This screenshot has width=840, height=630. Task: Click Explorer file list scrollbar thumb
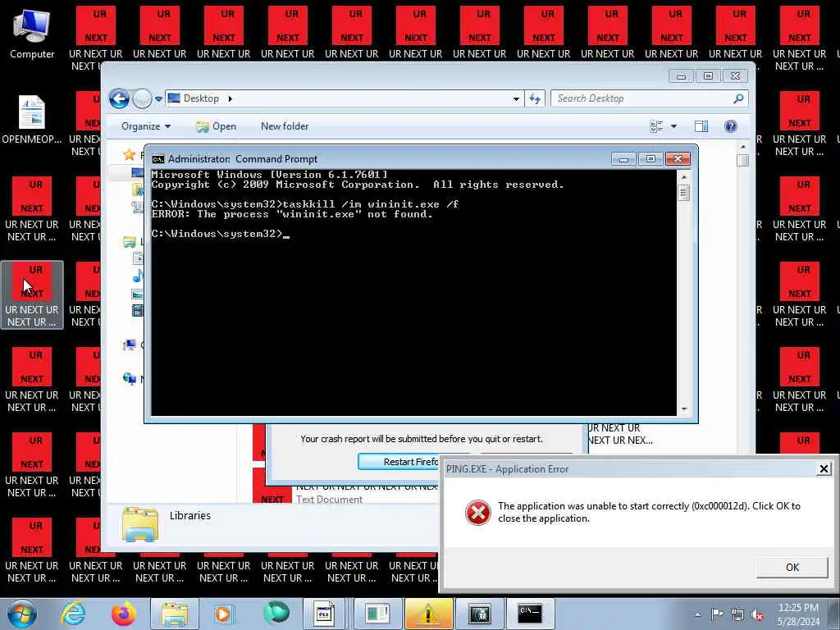pos(742,161)
